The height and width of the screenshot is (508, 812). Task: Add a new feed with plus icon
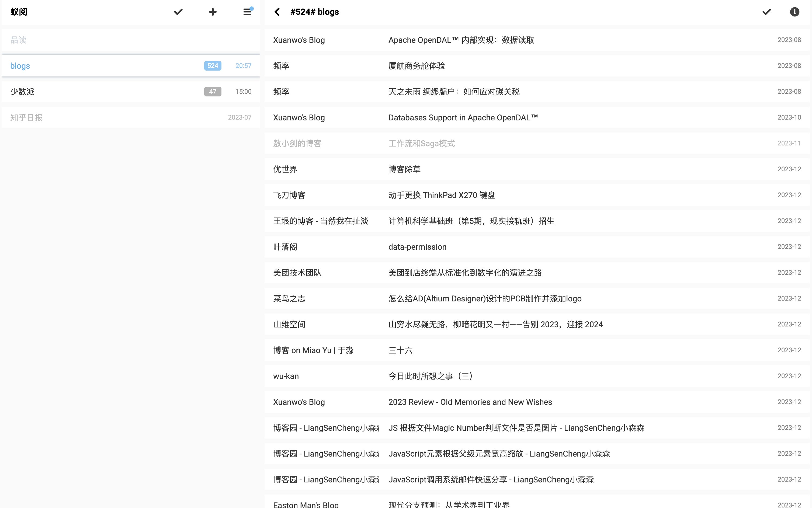[x=213, y=12]
